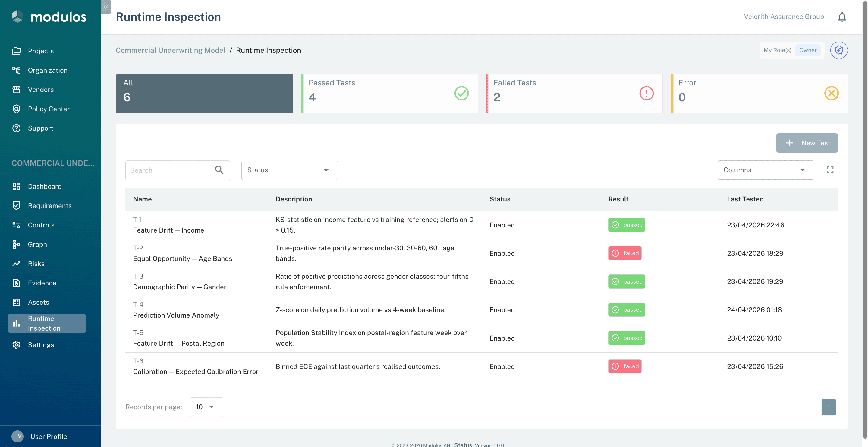The height and width of the screenshot is (447, 868).
Task: Click the Controls sliders icon
Action: (17, 225)
